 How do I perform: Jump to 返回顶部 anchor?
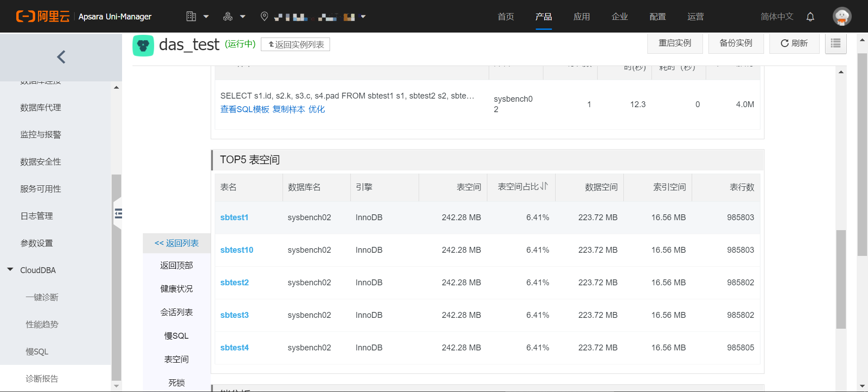coord(177,265)
